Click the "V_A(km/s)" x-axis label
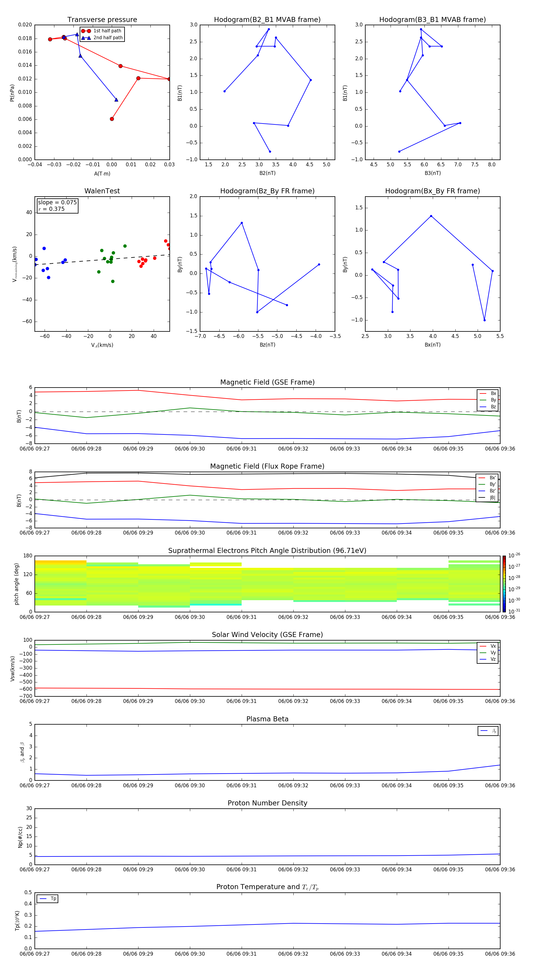 point(102,345)
